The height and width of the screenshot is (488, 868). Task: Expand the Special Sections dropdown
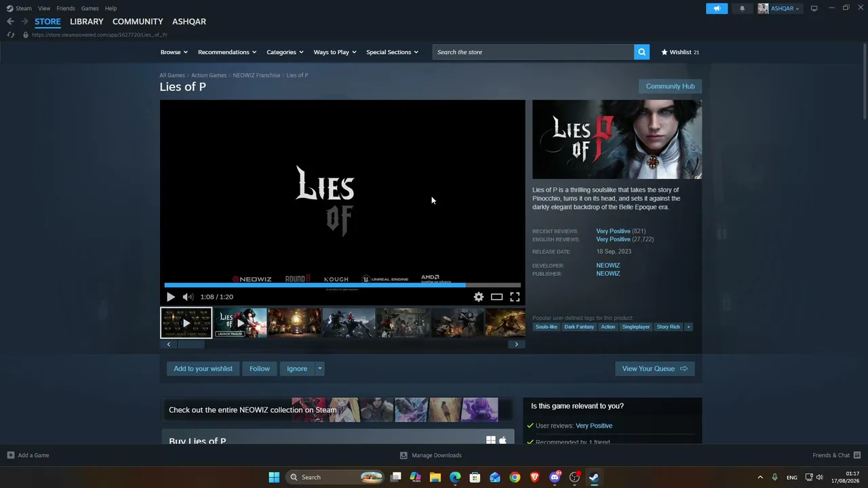(393, 52)
